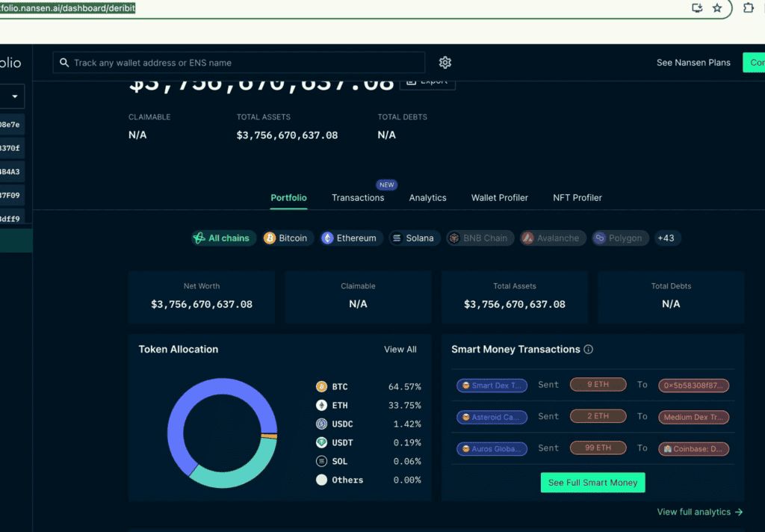Click the 2 ETH amount pill

[x=598, y=416]
